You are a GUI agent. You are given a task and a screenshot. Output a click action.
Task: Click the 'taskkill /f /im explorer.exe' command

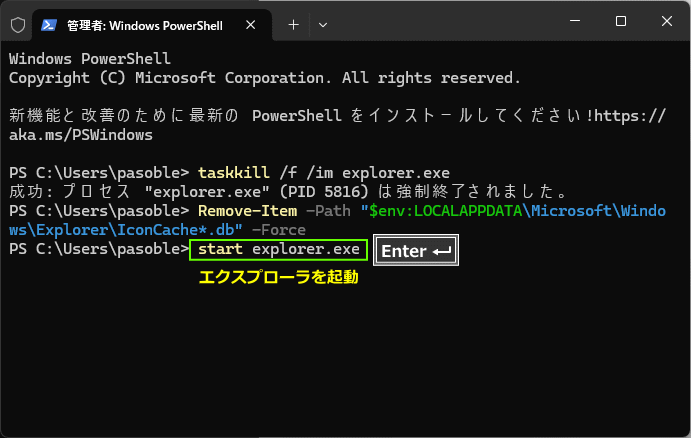324,173
